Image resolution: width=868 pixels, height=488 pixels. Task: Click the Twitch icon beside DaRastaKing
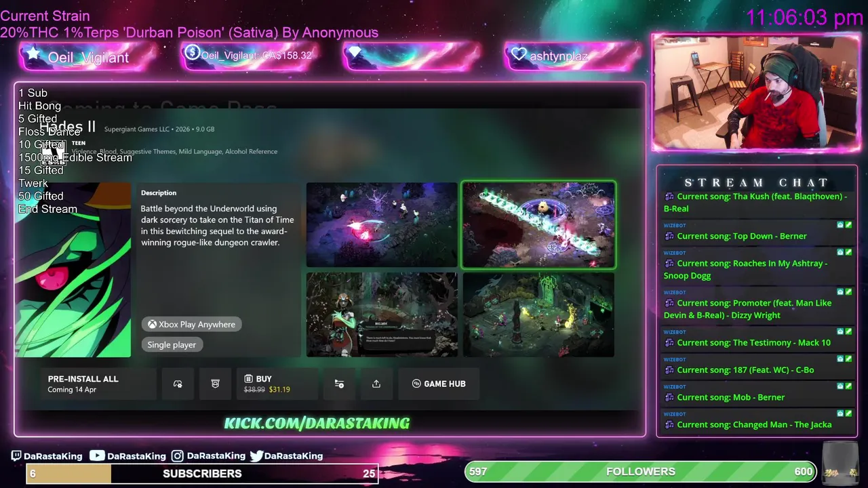click(x=16, y=456)
